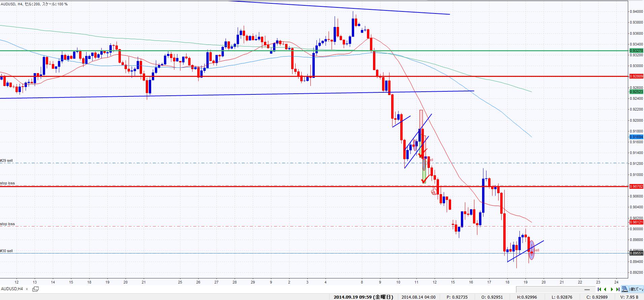The image size is (644, 300).
Task: Select the #30 sell order label
Action: (x=6, y=251)
